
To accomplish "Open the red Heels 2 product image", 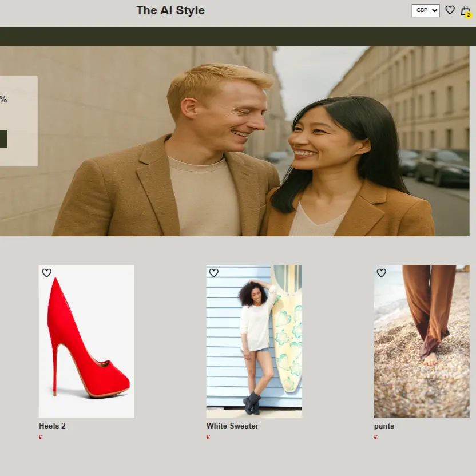I will coord(86,341).
